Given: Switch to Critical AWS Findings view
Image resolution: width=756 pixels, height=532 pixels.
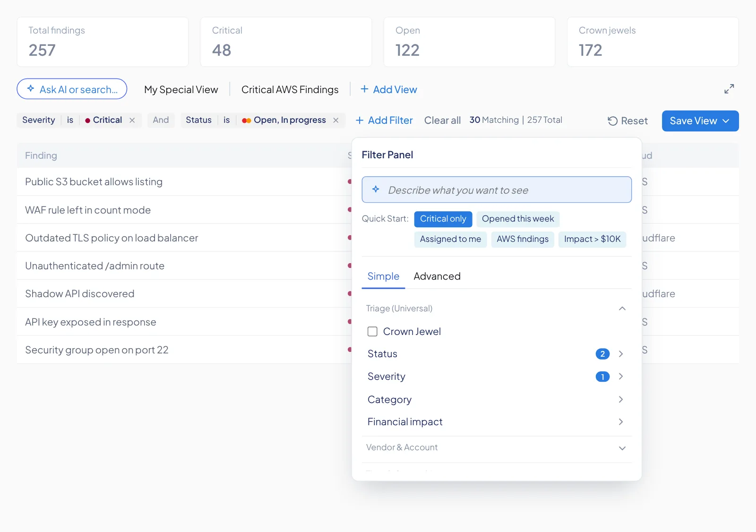Looking at the screenshot, I should 290,89.
